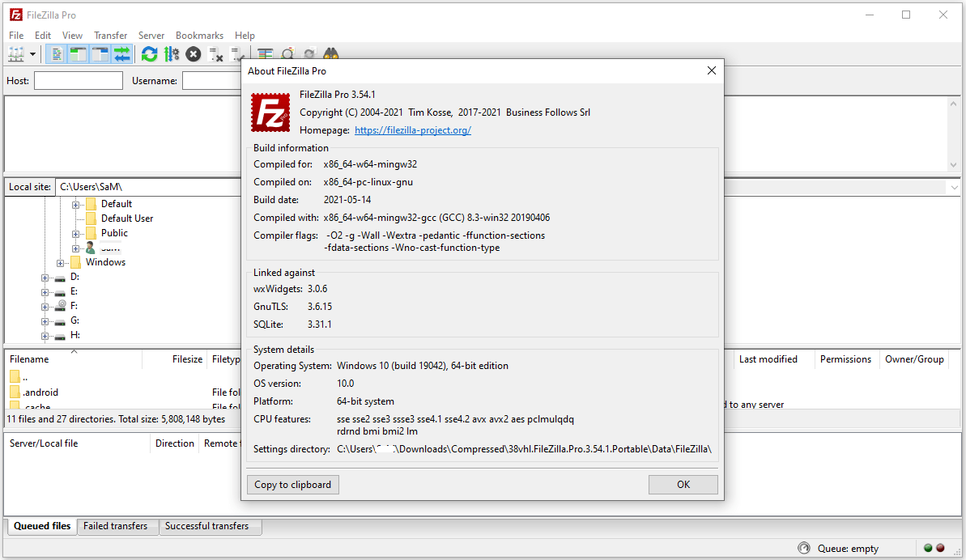This screenshot has width=966, height=560.
Task: Open the Server menu
Action: pyautogui.click(x=151, y=35)
